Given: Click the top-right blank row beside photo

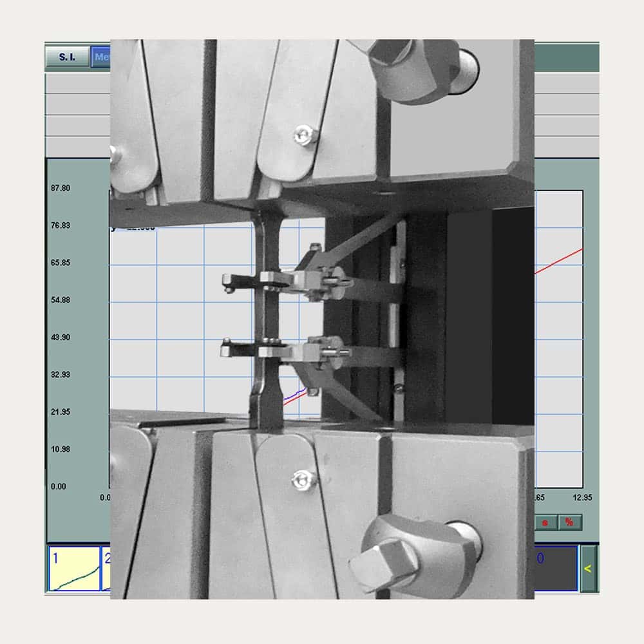Looking at the screenshot, I should pos(566,84).
